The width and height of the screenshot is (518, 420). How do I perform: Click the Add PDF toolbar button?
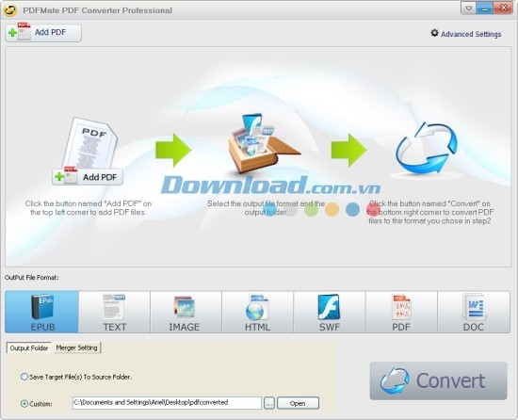tap(43, 33)
